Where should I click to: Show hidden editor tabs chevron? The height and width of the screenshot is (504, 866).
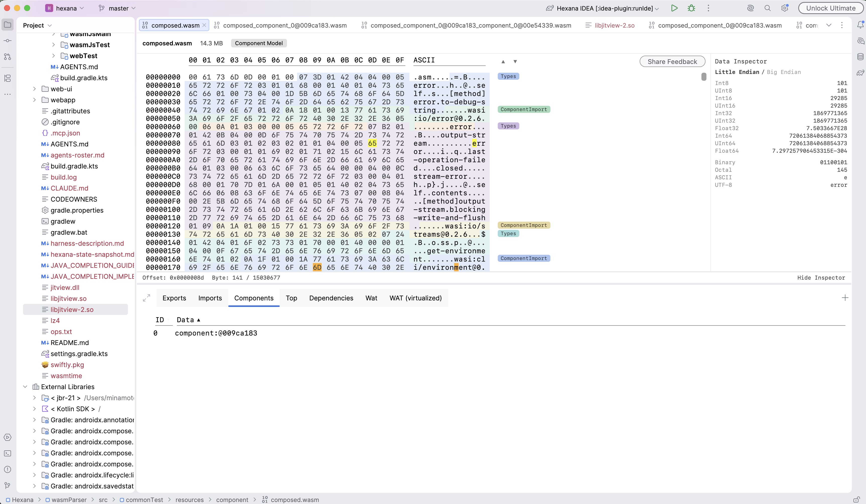point(829,25)
